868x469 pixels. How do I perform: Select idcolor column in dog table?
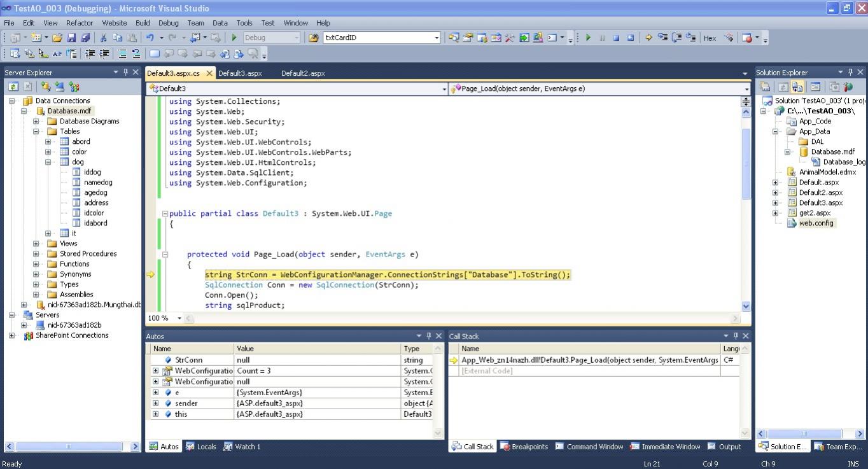tap(94, 213)
